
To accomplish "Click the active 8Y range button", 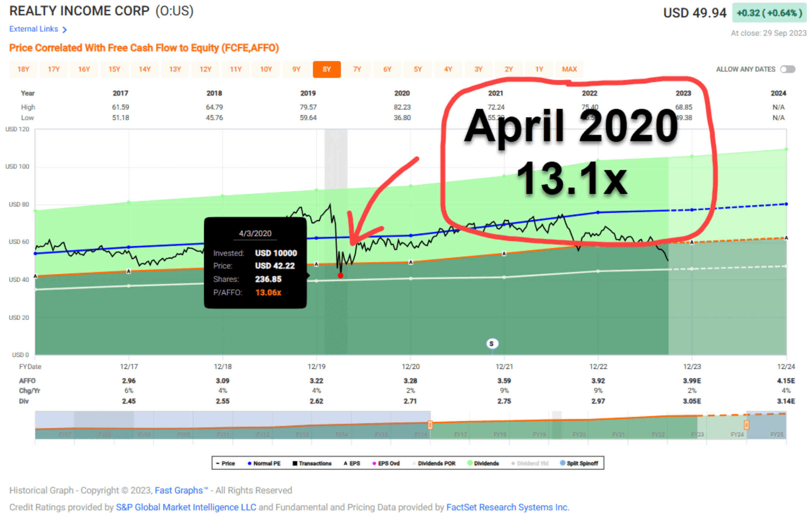I will pyautogui.click(x=327, y=69).
